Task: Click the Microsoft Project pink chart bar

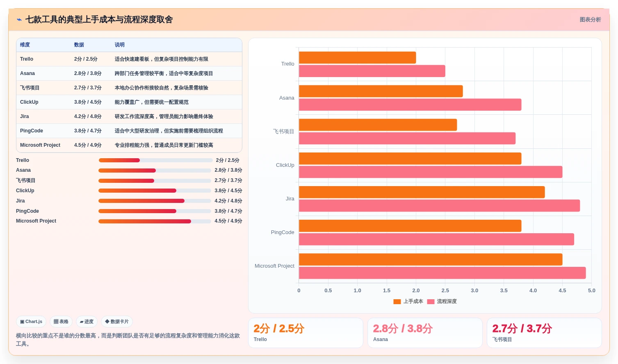Action: coord(442,273)
